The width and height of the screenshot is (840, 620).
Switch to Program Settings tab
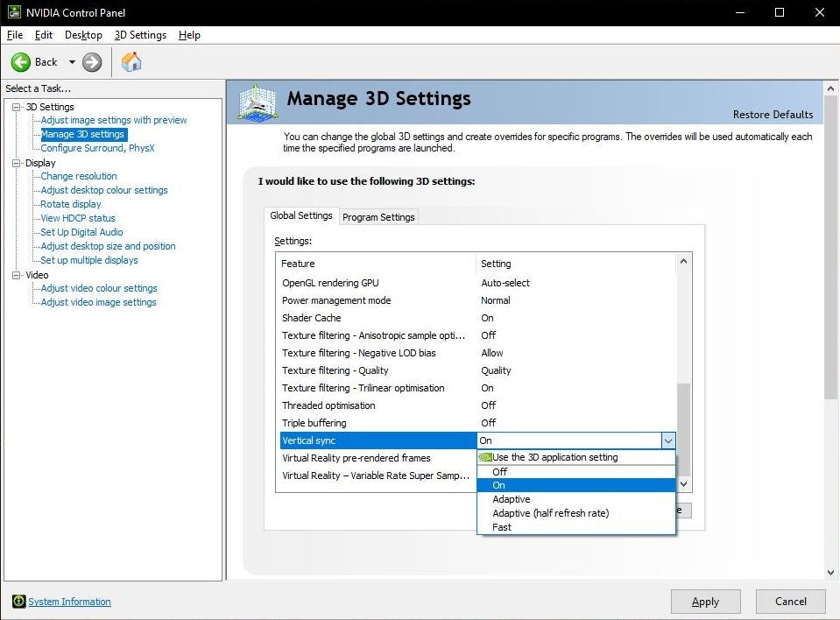[x=378, y=217]
